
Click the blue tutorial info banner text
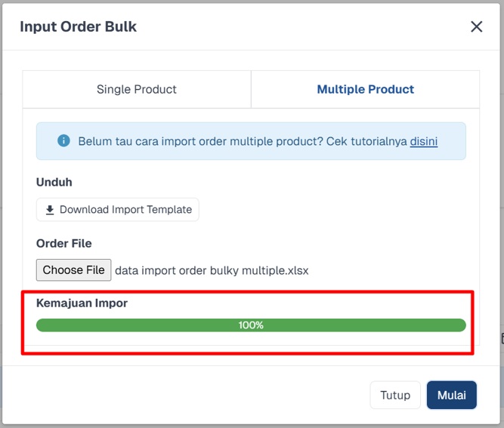coord(258,141)
